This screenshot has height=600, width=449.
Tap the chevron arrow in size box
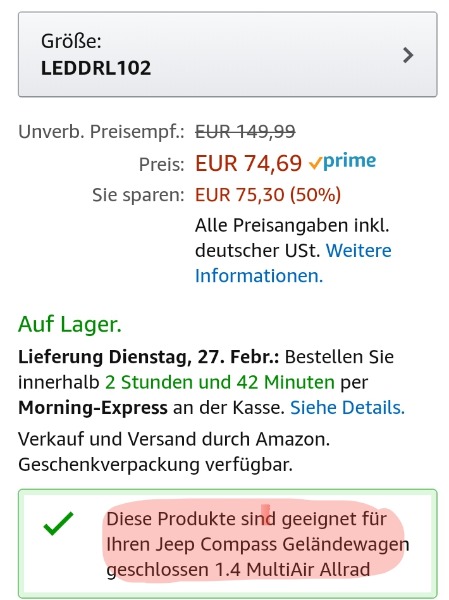pyautogui.click(x=408, y=55)
